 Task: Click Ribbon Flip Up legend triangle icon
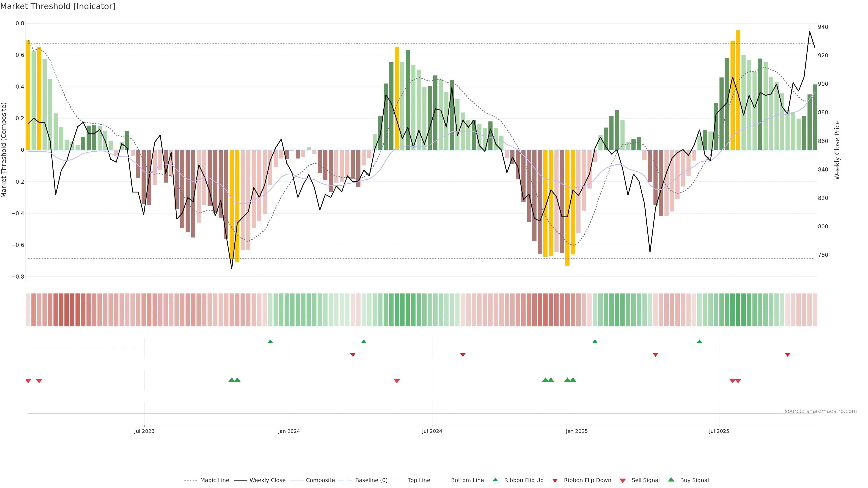[495, 480]
